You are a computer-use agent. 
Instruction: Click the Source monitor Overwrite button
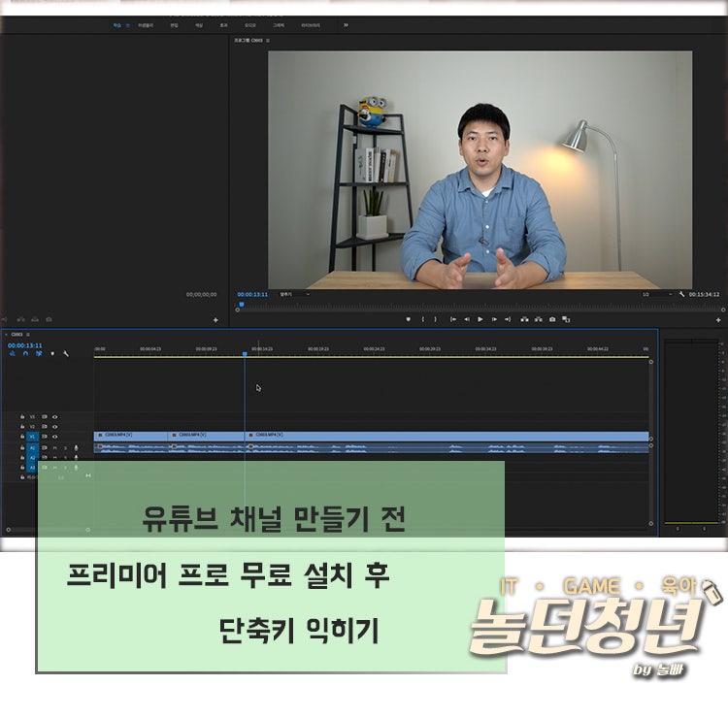(35, 319)
